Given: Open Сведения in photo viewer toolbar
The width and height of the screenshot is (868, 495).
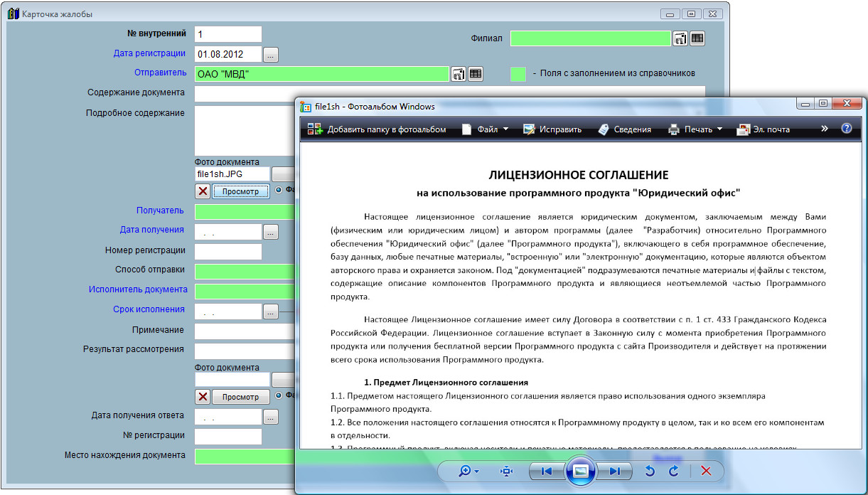Looking at the screenshot, I should (x=625, y=129).
